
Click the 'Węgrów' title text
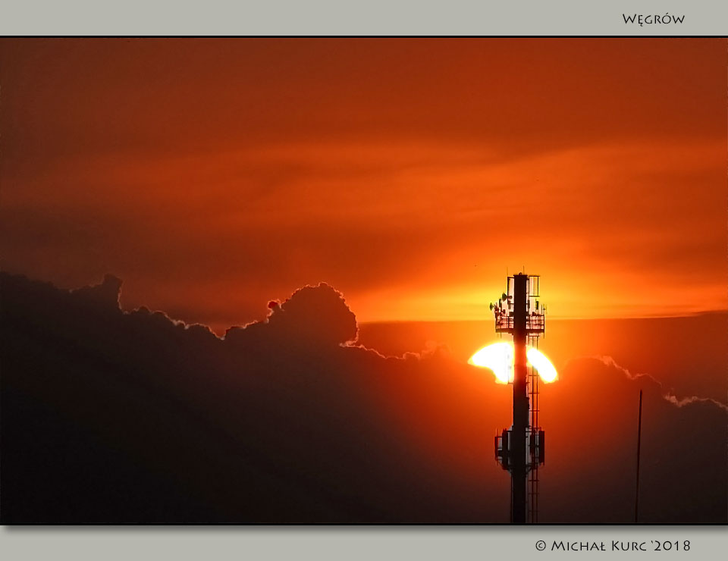pos(653,19)
